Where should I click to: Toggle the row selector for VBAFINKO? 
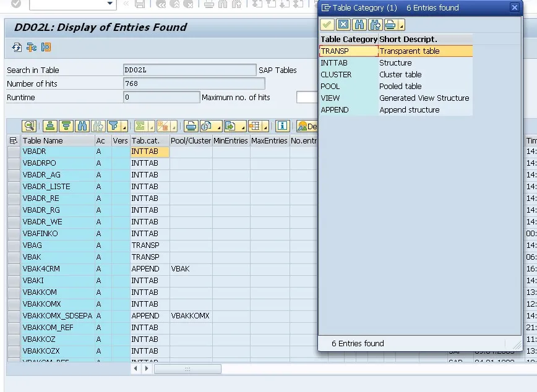[x=14, y=234]
